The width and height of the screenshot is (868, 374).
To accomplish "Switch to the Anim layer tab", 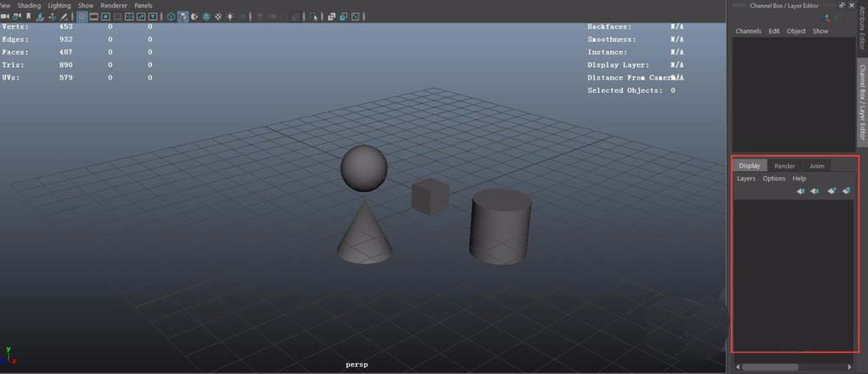I will (x=817, y=166).
